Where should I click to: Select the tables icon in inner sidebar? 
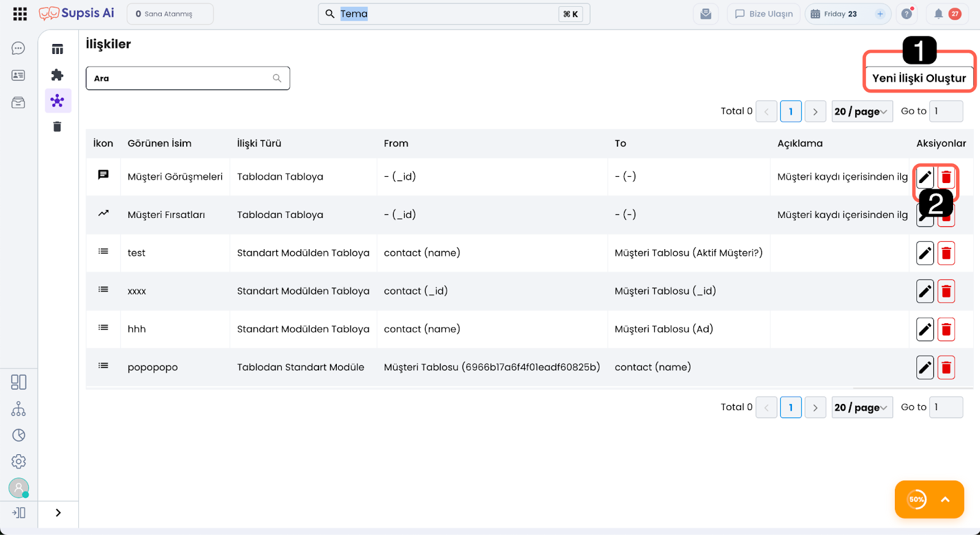(x=58, y=50)
